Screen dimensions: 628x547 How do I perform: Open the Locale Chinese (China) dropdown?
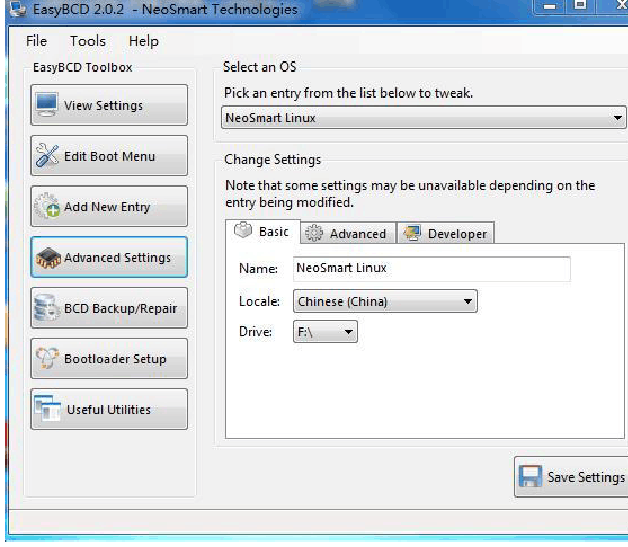click(385, 302)
